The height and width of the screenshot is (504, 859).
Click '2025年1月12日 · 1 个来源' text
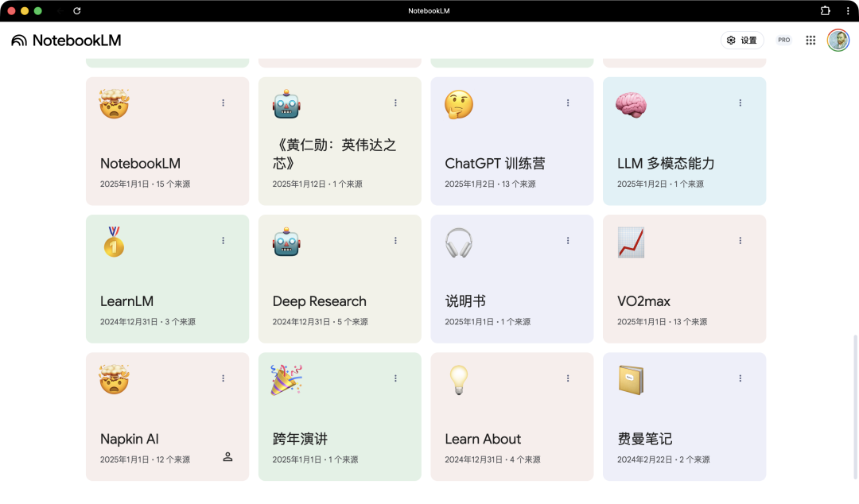(x=317, y=184)
